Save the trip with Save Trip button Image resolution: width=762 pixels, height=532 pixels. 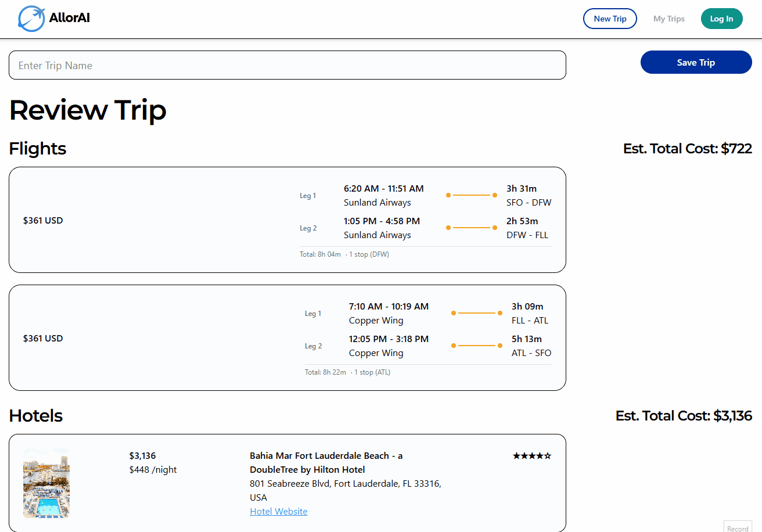tap(696, 62)
